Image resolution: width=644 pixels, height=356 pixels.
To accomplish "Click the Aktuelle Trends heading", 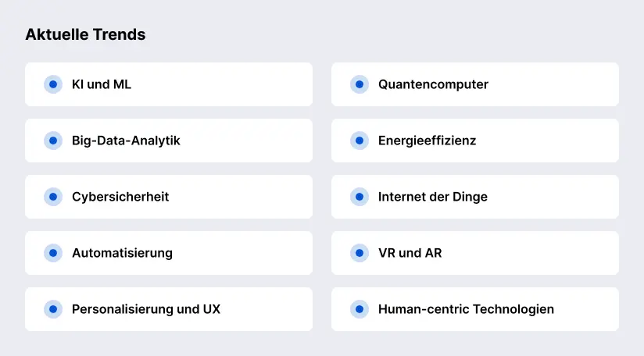I will coord(85,34).
